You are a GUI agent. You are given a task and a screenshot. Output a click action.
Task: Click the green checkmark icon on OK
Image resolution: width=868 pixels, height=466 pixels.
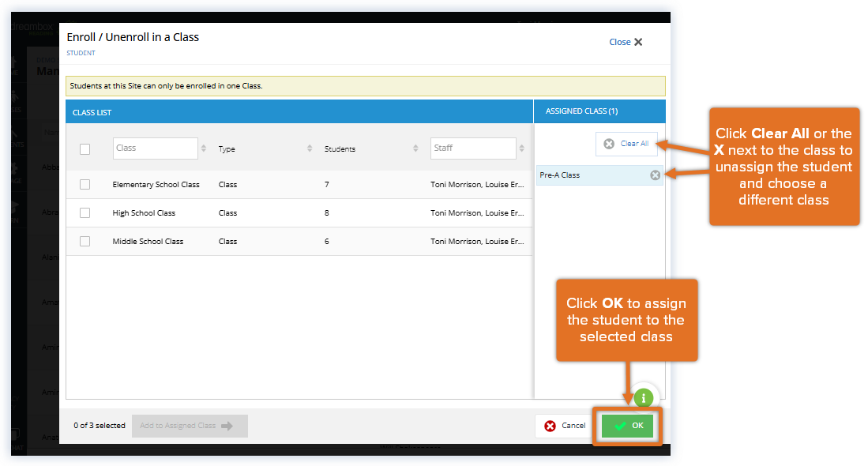[x=622, y=426]
